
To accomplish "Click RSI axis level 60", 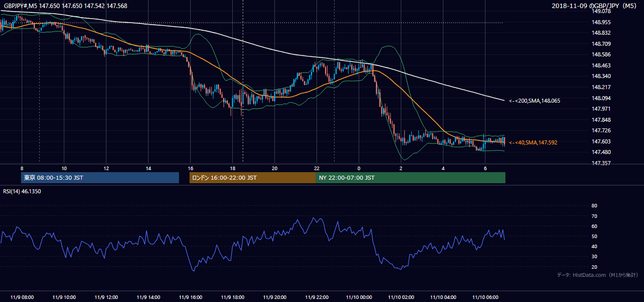I will pyautogui.click(x=594, y=226).
